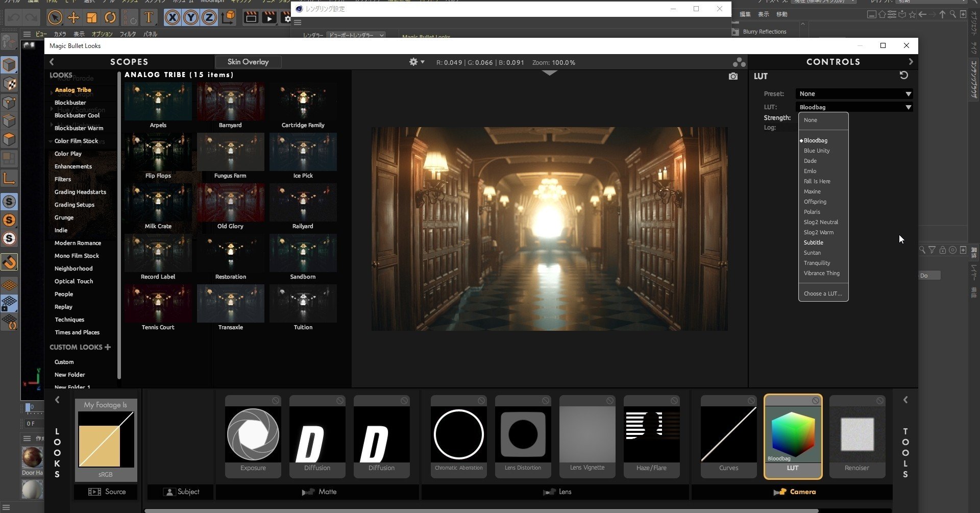Reset the LUT tool with circular arrow
The height and width of the screenshot is (513, 980).
(x=903, y=75)
